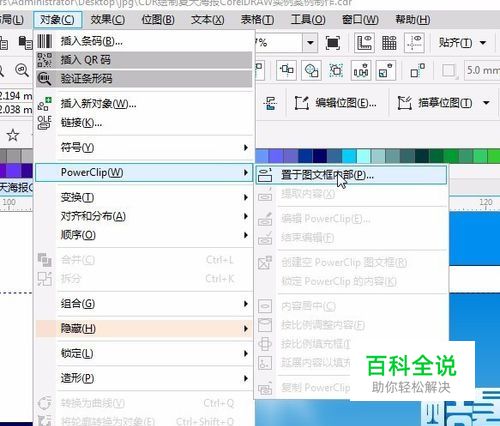Click the barcode icon beside 插入条码
Image resolution: width=500 pixels, height=426 pixels.
pyautogui.click(x=45, y=41)
